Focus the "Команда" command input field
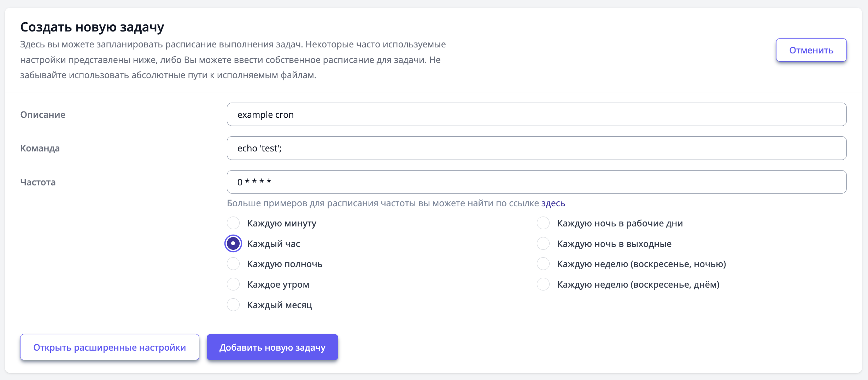Screen dimensions: 868x380 click(536, 148)
